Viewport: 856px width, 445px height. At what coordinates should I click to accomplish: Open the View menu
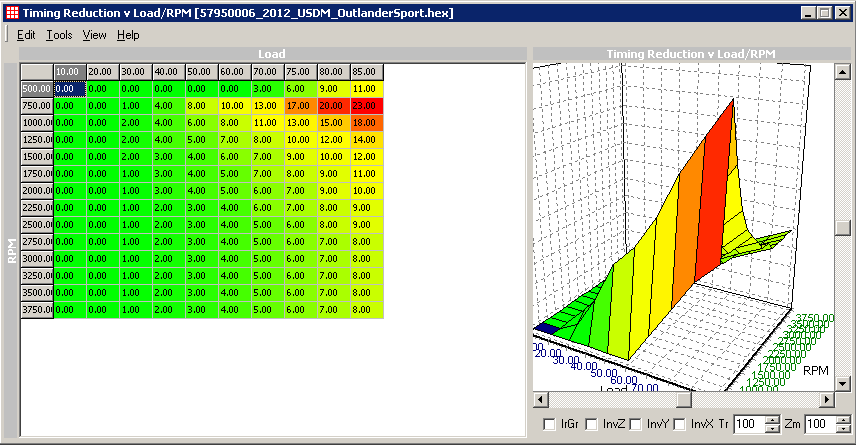tap(95, 35)
